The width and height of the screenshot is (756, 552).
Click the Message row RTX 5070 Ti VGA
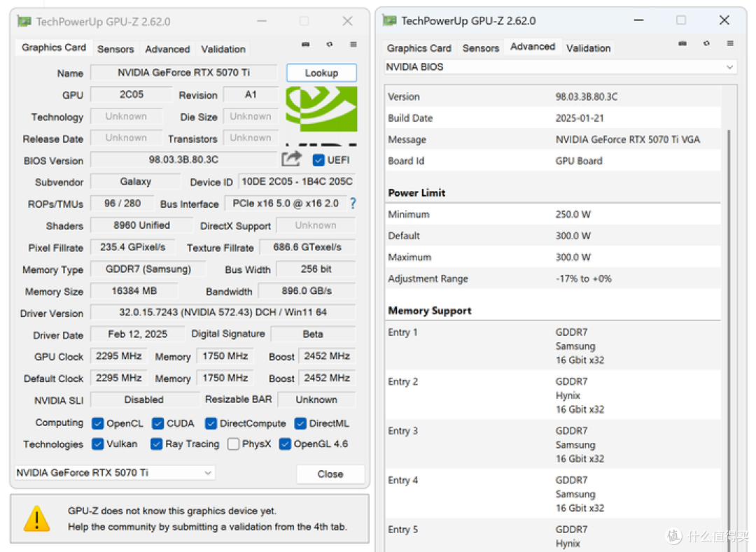point(553,140)
